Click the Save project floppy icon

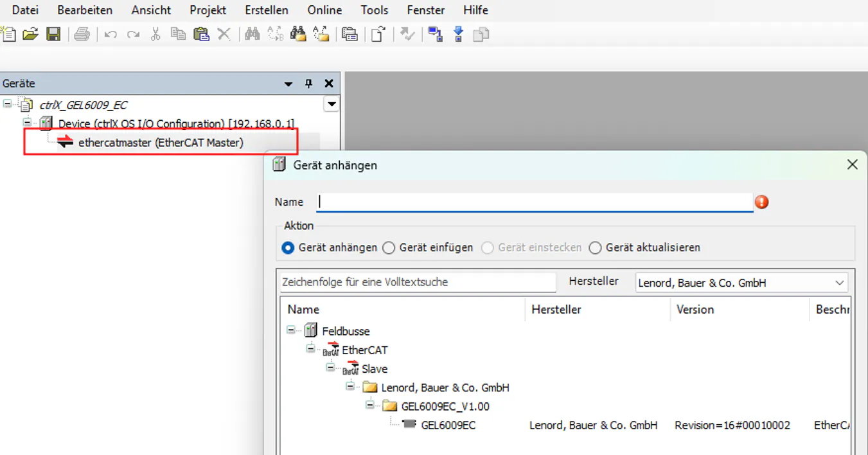(x=53, y=34)
